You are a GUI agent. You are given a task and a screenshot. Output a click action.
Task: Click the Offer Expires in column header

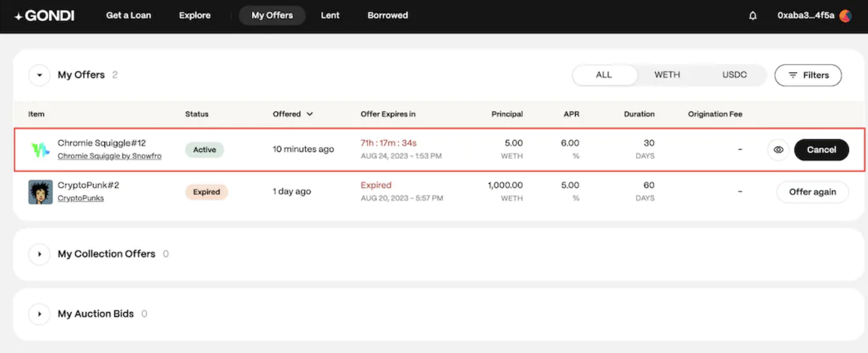(x=388, y=114)
